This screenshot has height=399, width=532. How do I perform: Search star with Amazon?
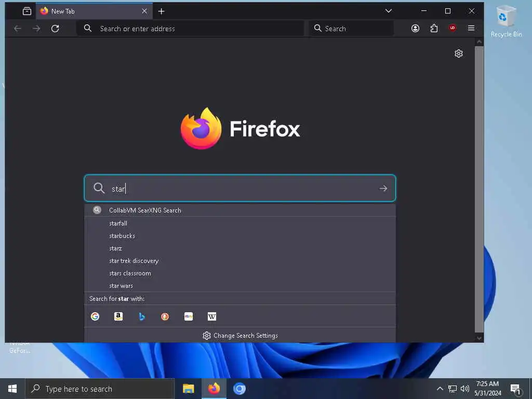[x=118, y=316]
